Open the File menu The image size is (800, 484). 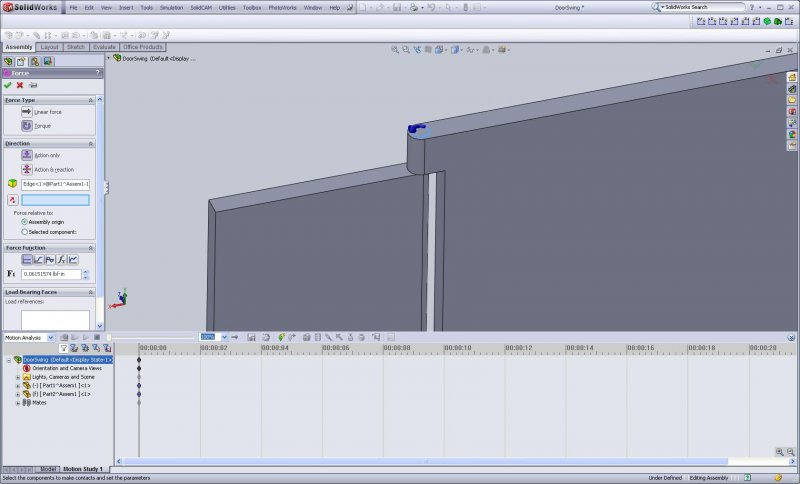point(73,8)
